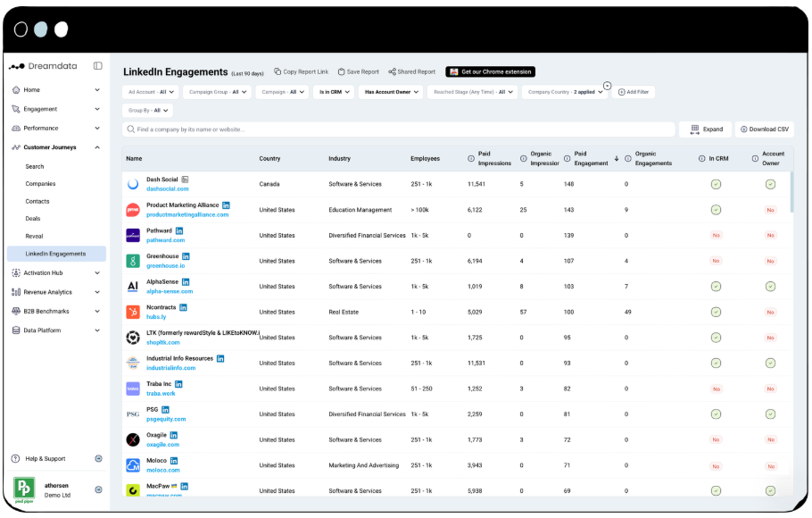The height and width of the screenshot is (518, 812).
Task: Click the table vertical scrollbar
Action: tap(791, 192)
